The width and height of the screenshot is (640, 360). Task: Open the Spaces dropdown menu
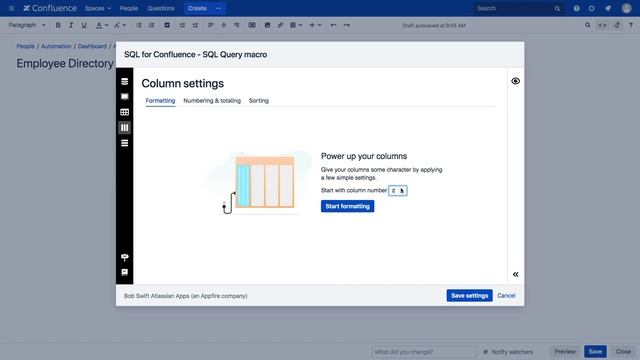pos(98,8)
